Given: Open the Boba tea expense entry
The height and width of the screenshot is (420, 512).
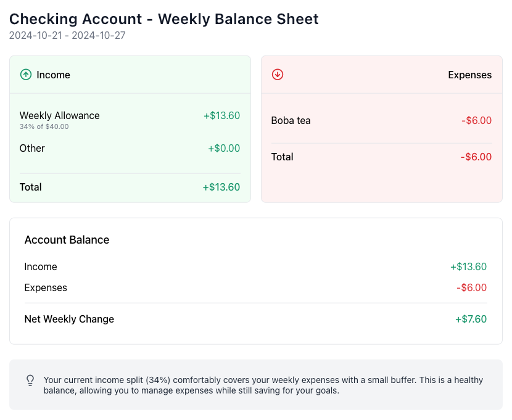Looking at the screenshot, I should point(291,120).
